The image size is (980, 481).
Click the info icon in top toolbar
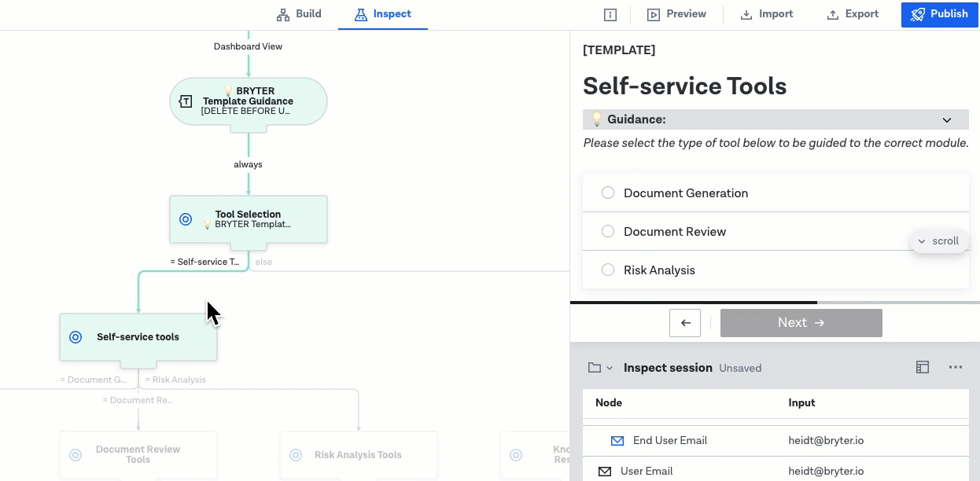[610, 15]
